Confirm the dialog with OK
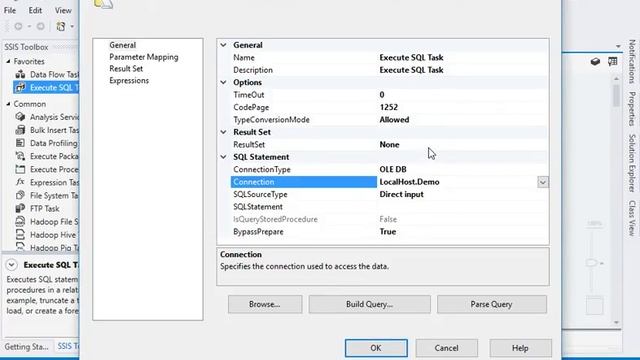The width and height of the screenshot is (640, 360). (376, 348)
